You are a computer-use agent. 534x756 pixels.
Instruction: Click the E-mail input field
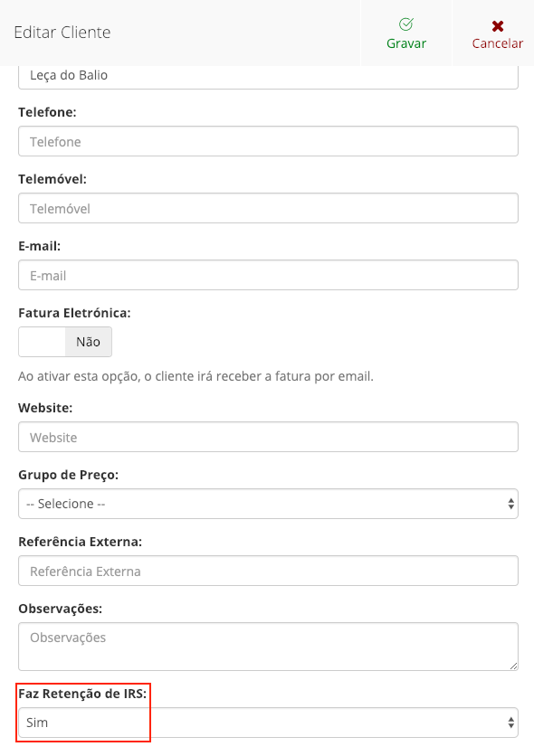coord(268,275)
